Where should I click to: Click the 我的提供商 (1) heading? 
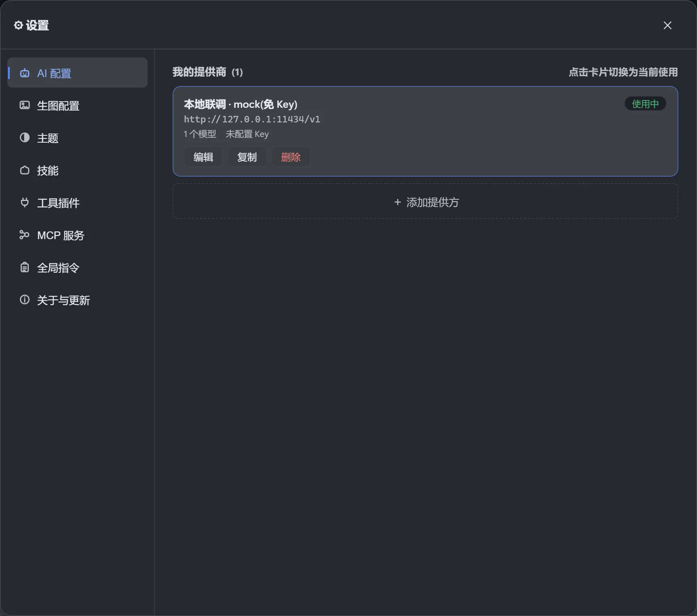coord(208,72)
